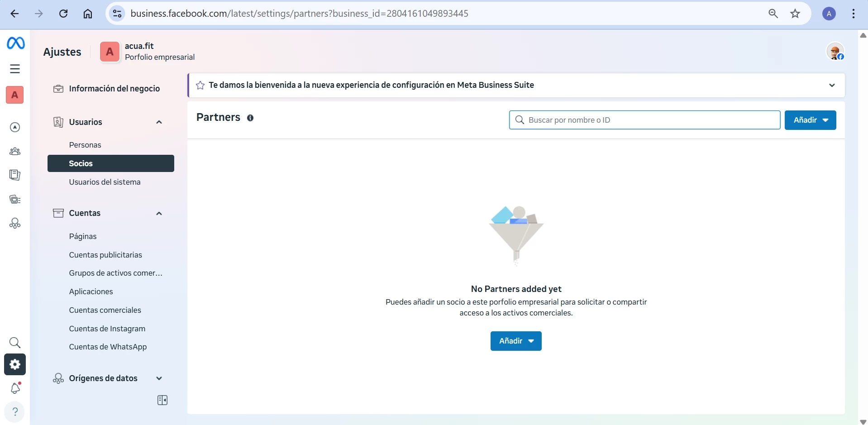The width and height of the screenshot is (868, 425).
Task: Open the browser zoom magnifier icon
Action: pyautogui.click(x=773, y=14)
